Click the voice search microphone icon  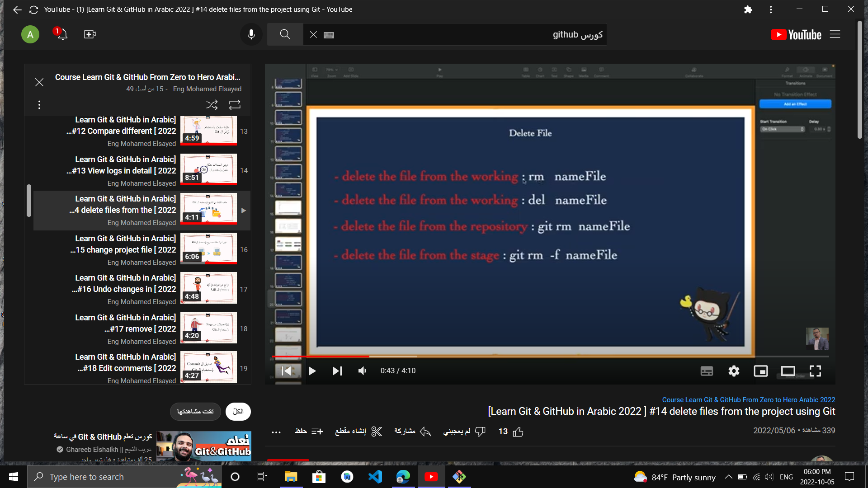pos(251,34)
